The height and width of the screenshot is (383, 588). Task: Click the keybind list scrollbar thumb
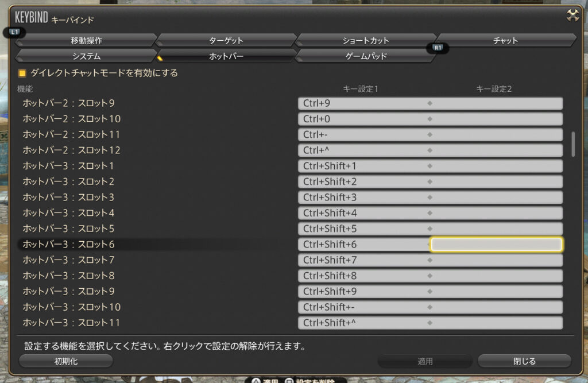coord(572,144)
